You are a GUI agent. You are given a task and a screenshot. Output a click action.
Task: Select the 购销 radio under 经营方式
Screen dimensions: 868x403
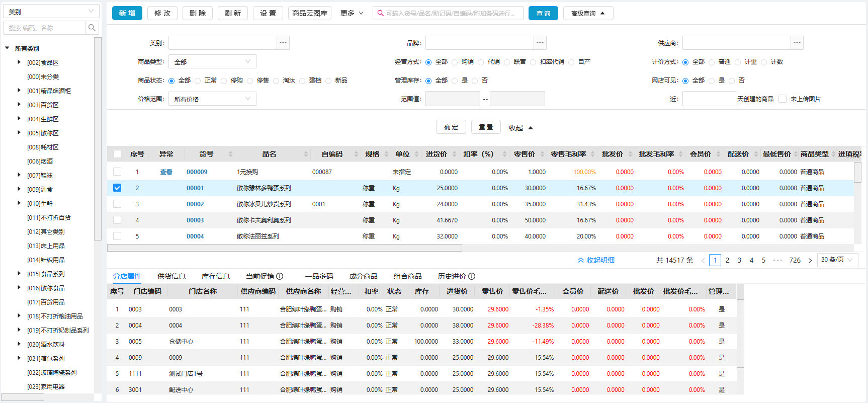(455, 62)
